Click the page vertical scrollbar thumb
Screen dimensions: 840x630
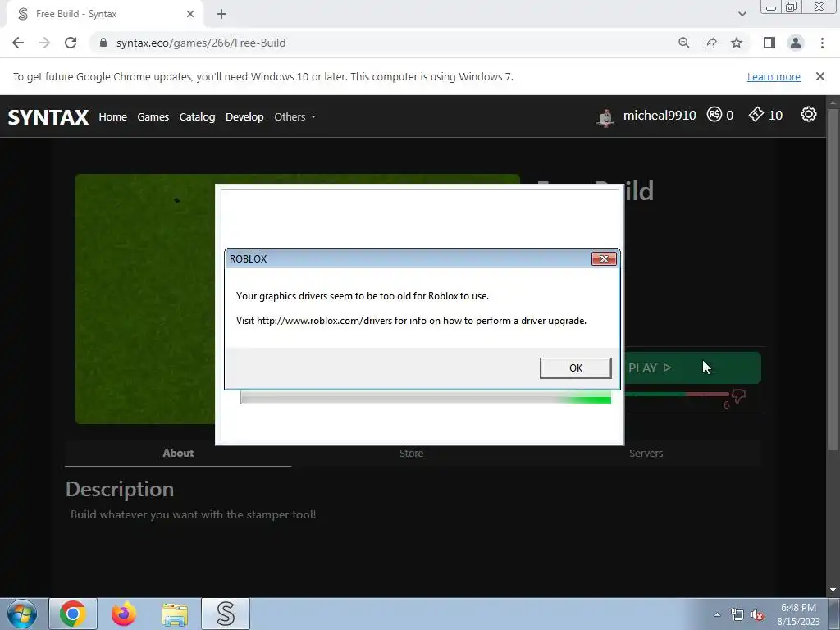coord(833,279)
